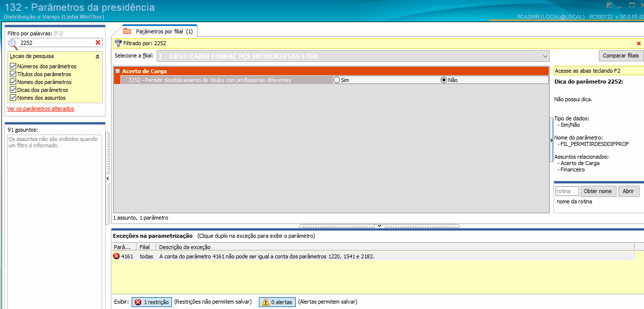Click Acerto de Carga in related subjects
Screen dimensions: 644x309
580,163
